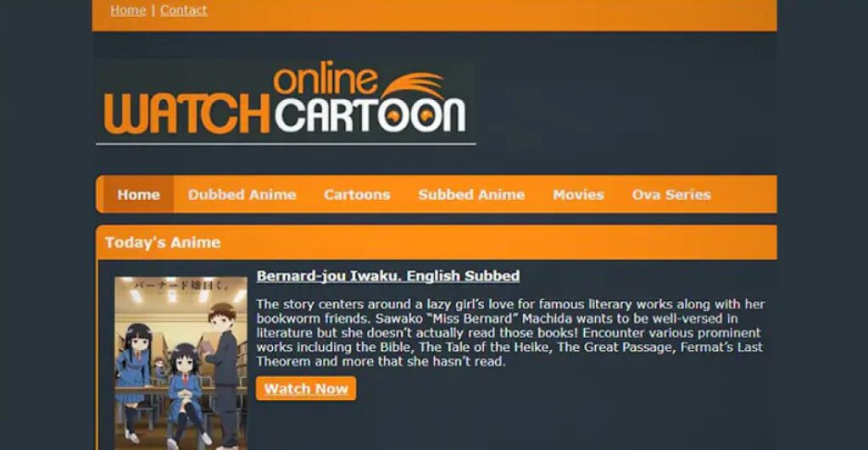Click the eye-shaped O letters in CARTOON
868x450 pixels.
pyautogui.click(x=408, y=115)
